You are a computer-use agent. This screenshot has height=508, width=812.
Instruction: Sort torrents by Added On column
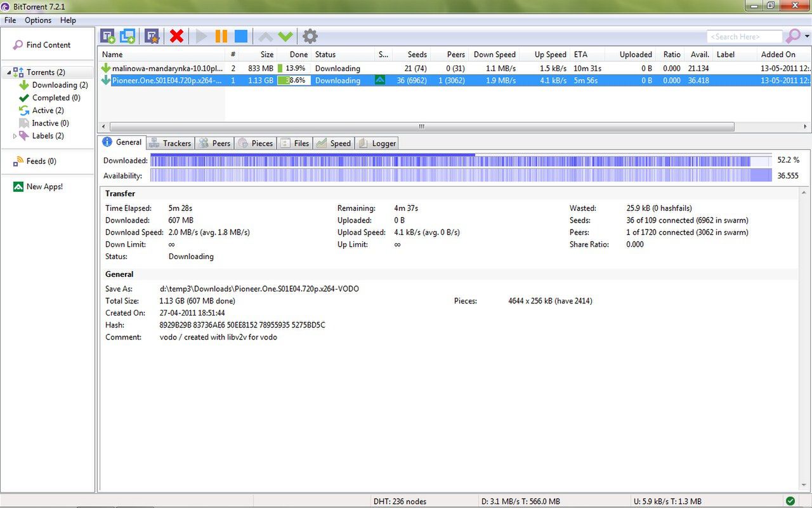(784, 55)
